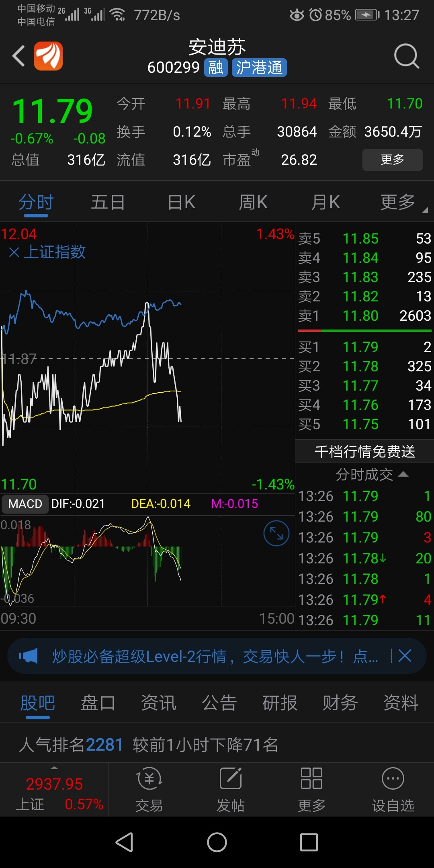Tap 金额 value 3650.4万
Image resolution: width=434 pixels, height=868 pixels.
[x=393, y=132]
